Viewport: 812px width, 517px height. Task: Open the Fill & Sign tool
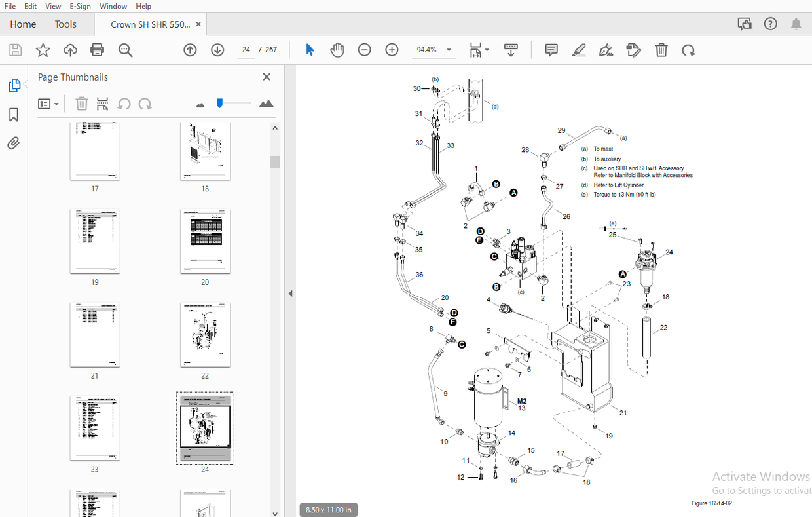click(x=606, y=50)
